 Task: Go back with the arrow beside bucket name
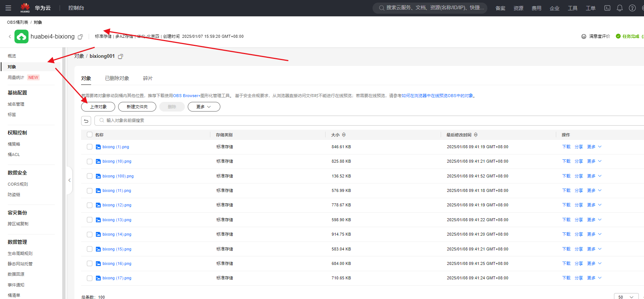tap(10, 36)
